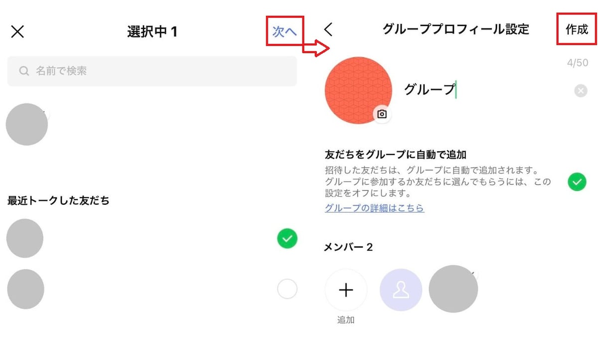The height and width of the screenshot is (364, 598).
Task: Click the clear (x) icon beside the group name
Action: pos(580,90)
